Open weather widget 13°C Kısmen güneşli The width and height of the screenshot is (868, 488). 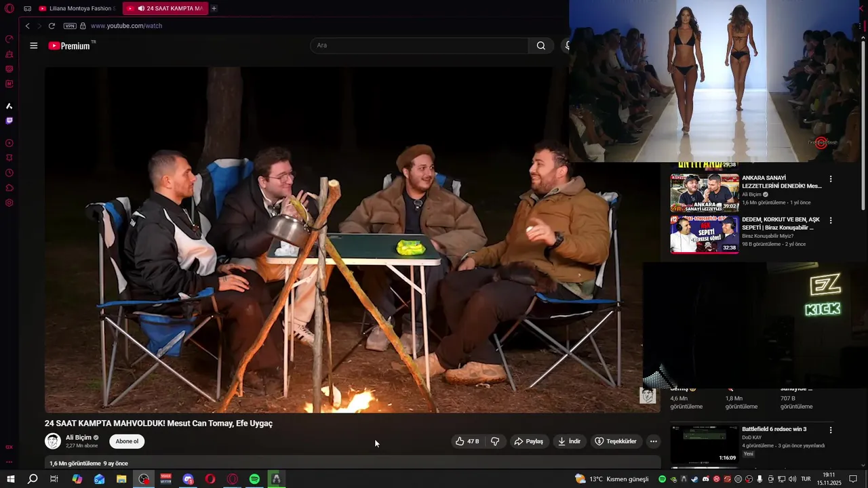[x=611, y=479]
